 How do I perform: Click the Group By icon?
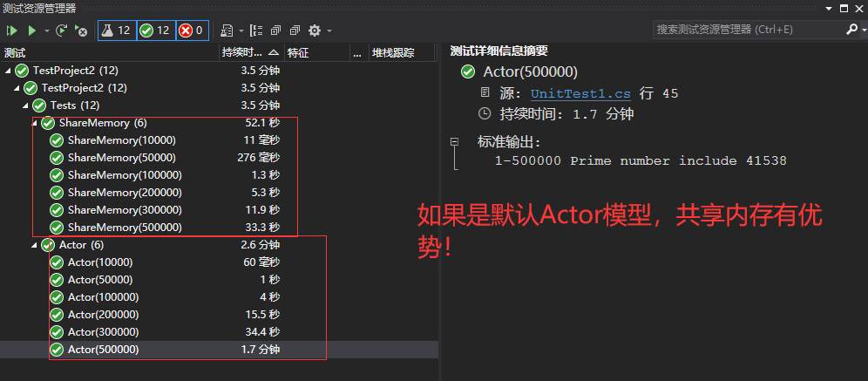[256, 31]
